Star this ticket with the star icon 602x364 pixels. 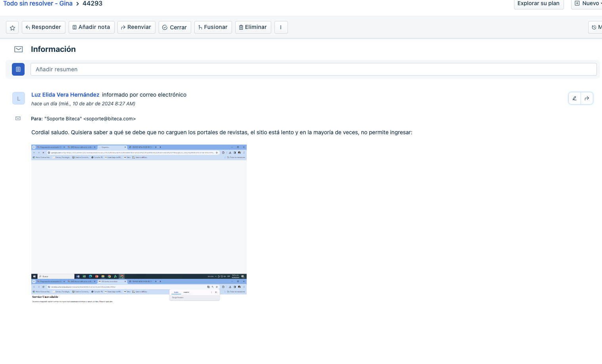(12, 27)
